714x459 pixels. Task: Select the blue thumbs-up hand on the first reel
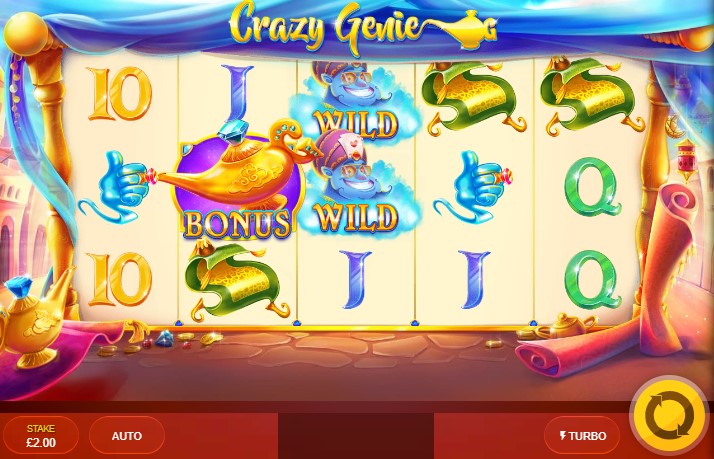pos(117,187)
